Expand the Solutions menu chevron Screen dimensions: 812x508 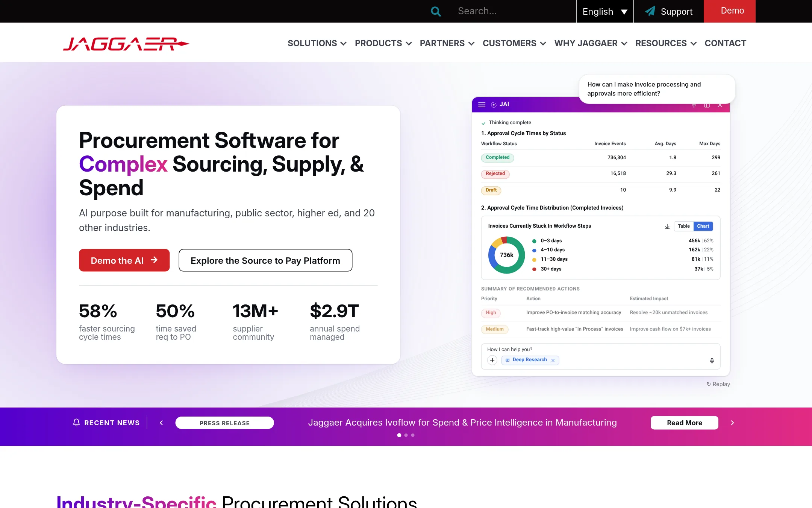343,44
